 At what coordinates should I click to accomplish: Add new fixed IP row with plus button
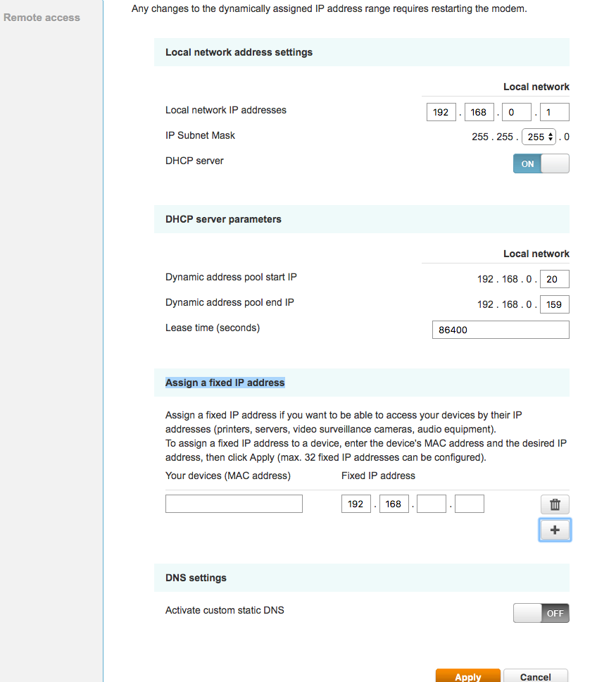point(555,530)
